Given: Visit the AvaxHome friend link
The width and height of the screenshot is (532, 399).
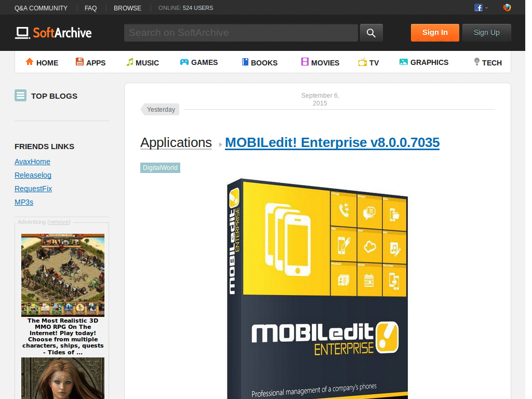Looking at the screenshot, I should point(32,162).
